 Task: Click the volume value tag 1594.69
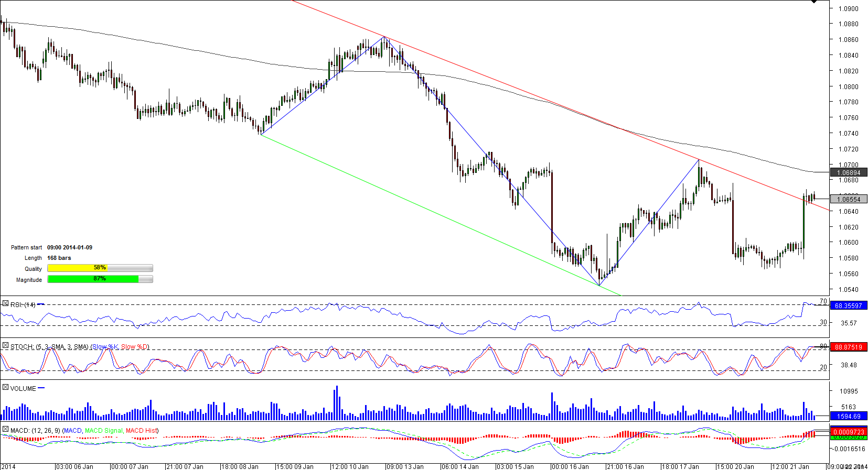pyautogui.click(x=848, y=417)
